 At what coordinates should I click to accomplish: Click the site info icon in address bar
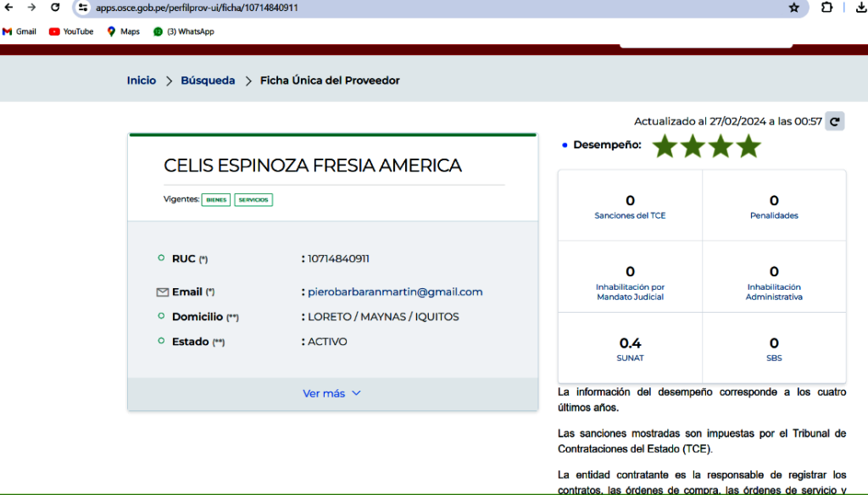click(x=82, y=8)
